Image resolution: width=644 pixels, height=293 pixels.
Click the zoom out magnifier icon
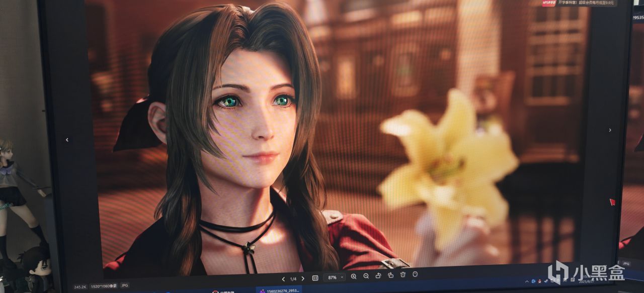366,276
